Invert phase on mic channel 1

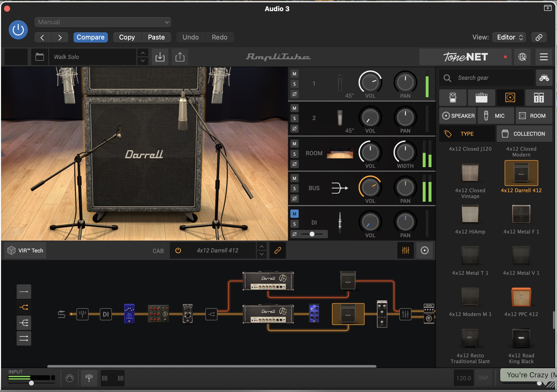tap(294, 94)
